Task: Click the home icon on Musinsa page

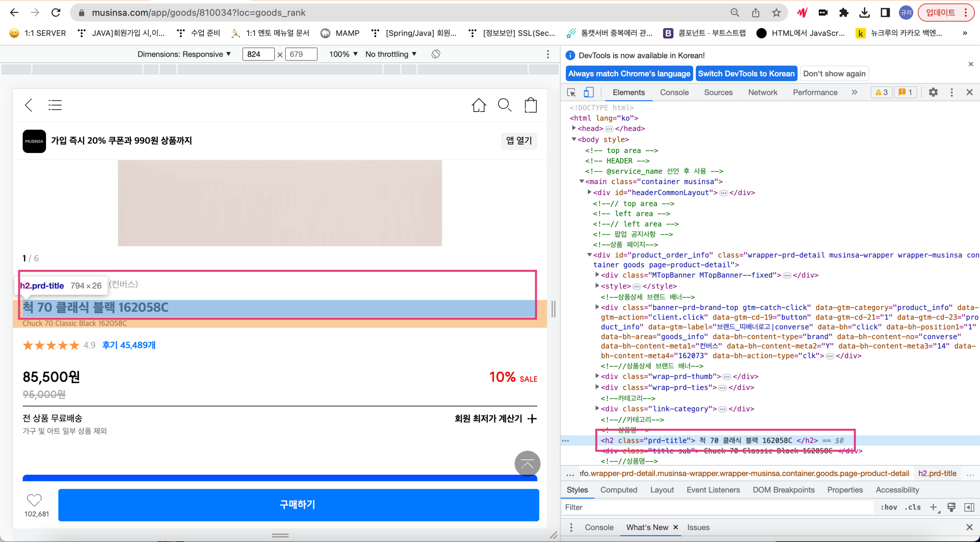Action: click(479, 105)
